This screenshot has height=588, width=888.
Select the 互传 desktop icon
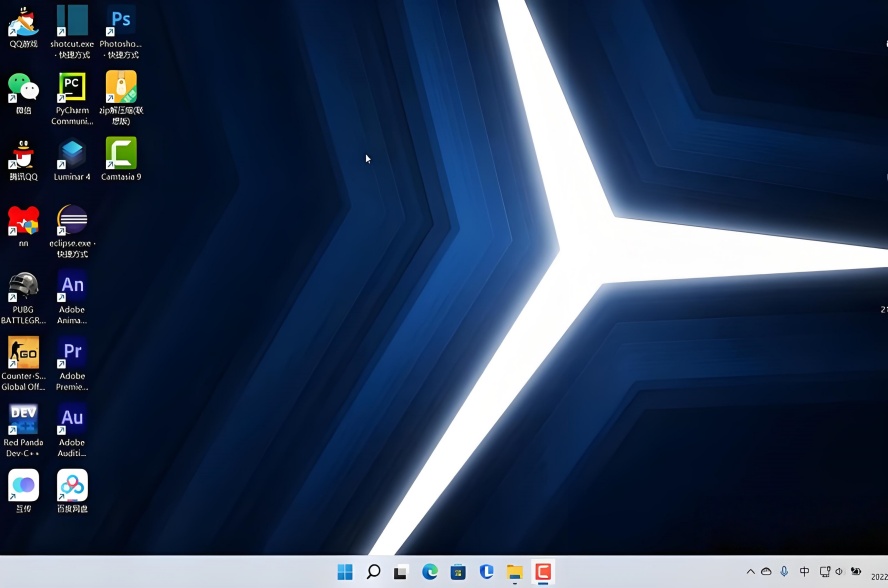pyautogui.click(x=23, y=485)
